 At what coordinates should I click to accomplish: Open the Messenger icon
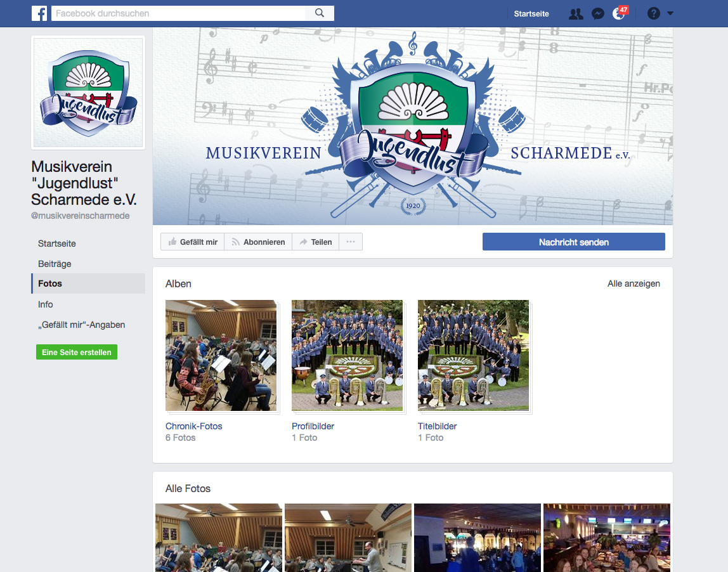(x=598, y=14)
